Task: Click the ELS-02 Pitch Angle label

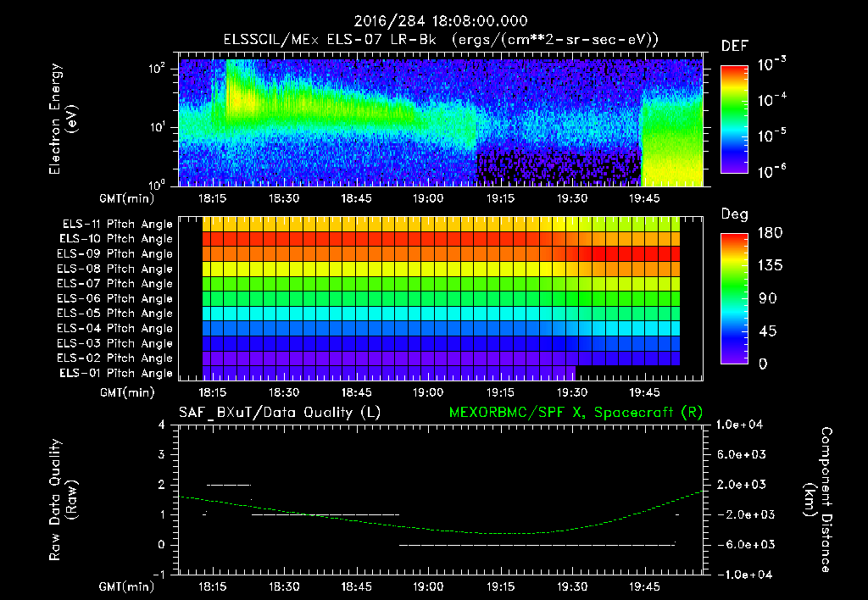Action: coord(115,358)
